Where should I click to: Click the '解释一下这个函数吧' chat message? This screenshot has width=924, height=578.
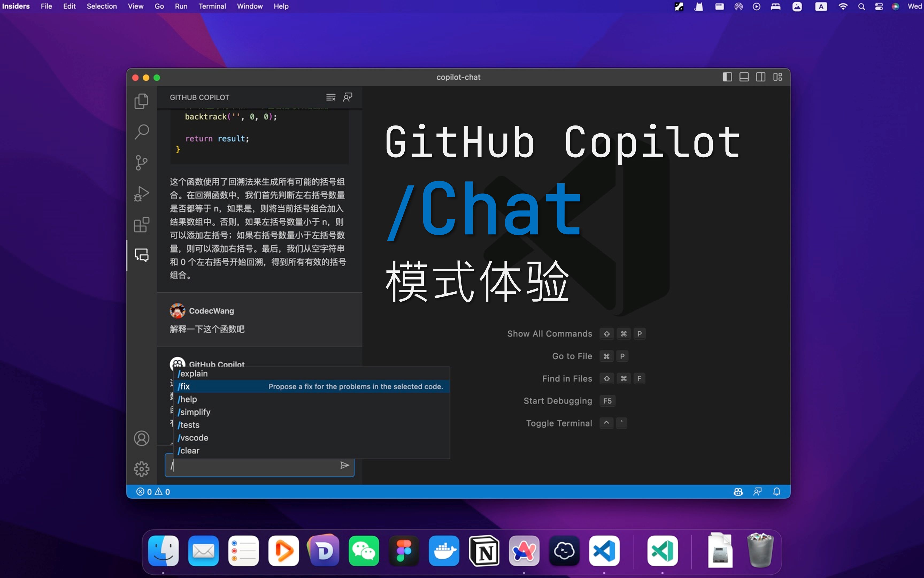[x=207, y=329]
